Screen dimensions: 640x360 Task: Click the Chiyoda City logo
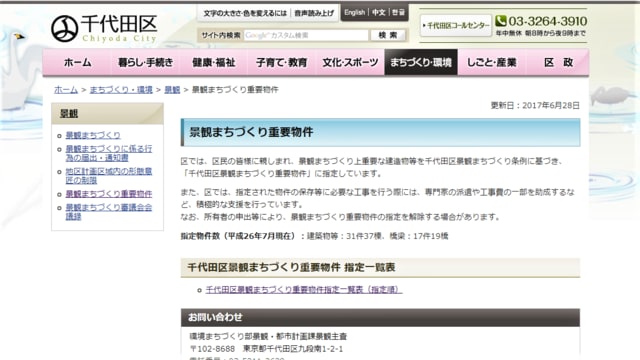(104, 28)
